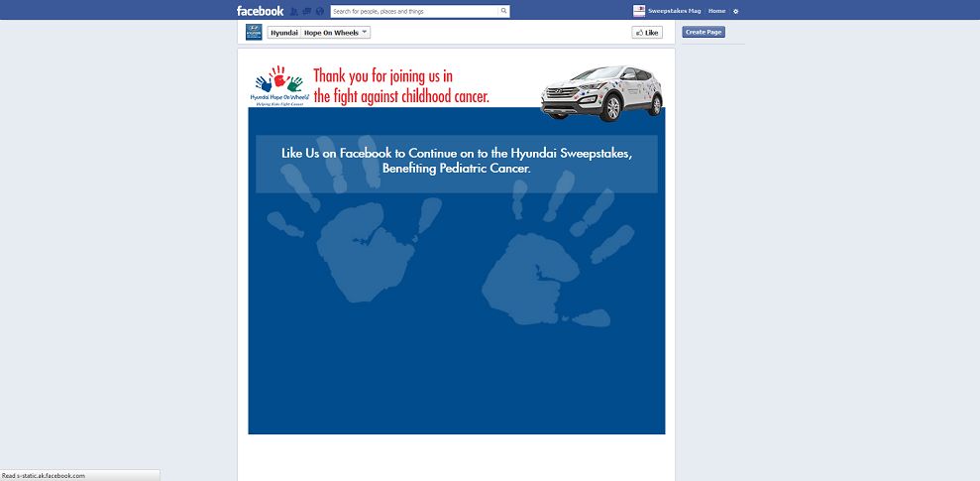The image size is (980, 481).
Task: Click the Create Page button
Action: (x=704, y=32)
